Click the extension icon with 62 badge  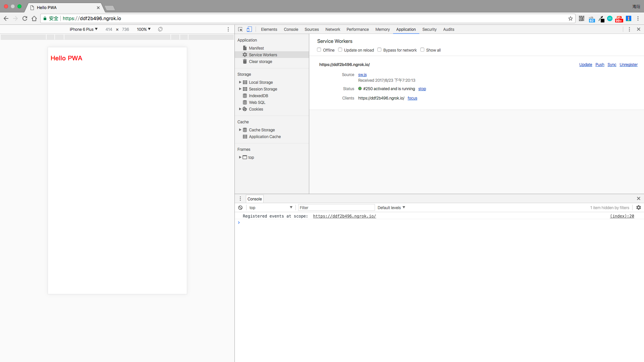point(592,19)
